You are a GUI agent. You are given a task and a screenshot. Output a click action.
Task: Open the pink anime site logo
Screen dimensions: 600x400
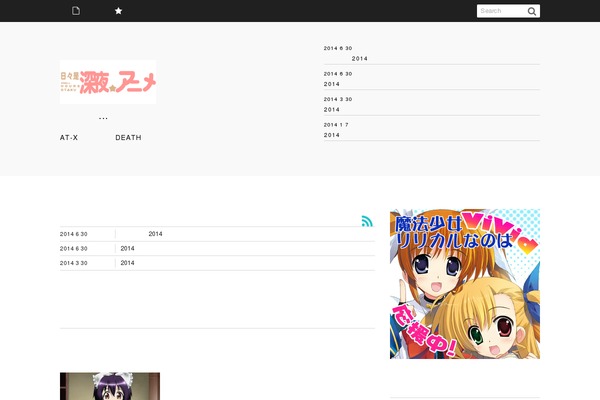(108, 82)
